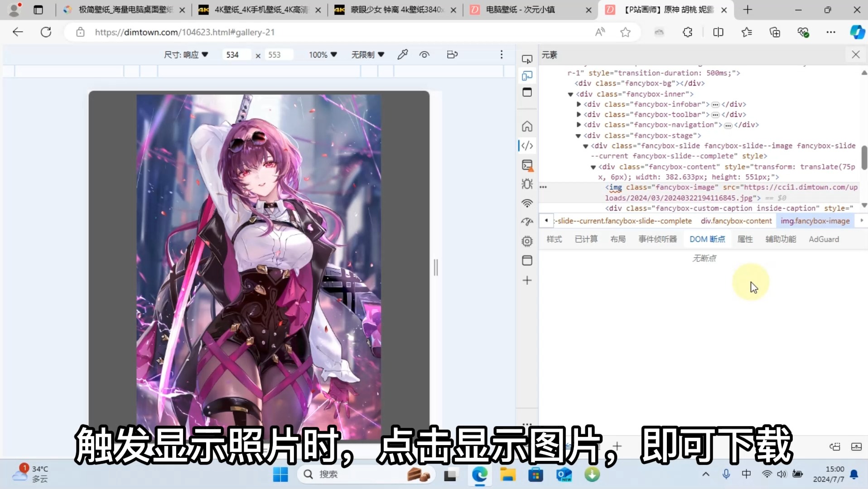
Task: Toggle device emulation icon in DevTools sidebar
Action: point(527,76)
